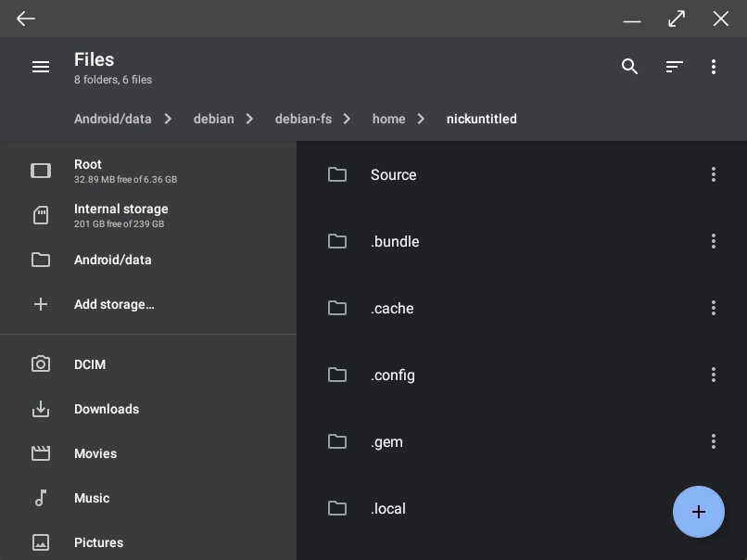The image size is (747, 560).
Task: Open the .bundle folder name
Action: click(x=395, y=242)
